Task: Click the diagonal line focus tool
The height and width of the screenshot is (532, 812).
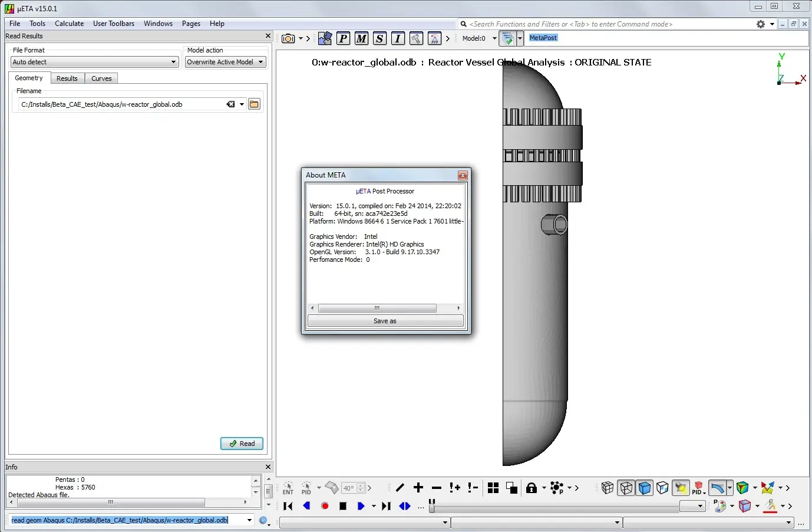Action: click(x=400, y=488)
